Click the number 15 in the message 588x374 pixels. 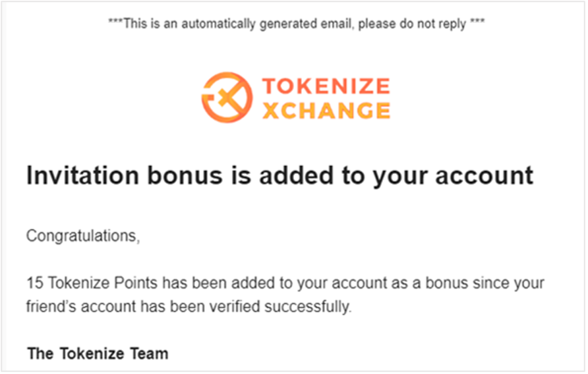point(35,283)
